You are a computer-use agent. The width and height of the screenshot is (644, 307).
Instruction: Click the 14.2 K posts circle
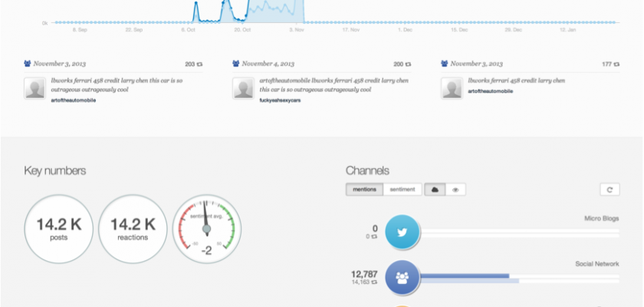click(59, 228)
